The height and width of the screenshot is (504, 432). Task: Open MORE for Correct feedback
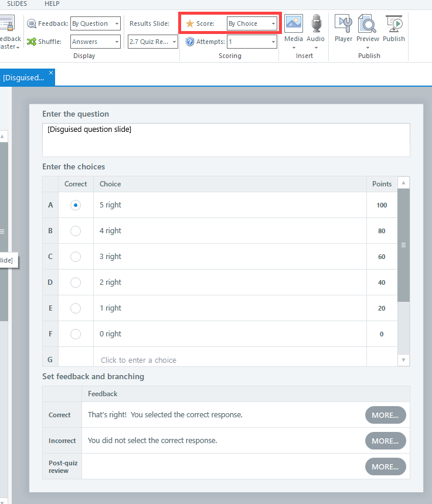tap(385, 415)
